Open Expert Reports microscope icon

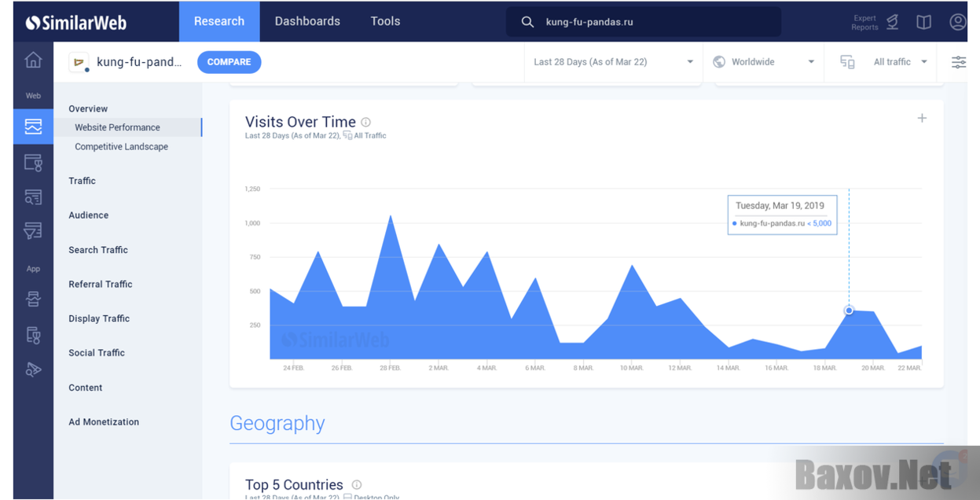[893, 22]
